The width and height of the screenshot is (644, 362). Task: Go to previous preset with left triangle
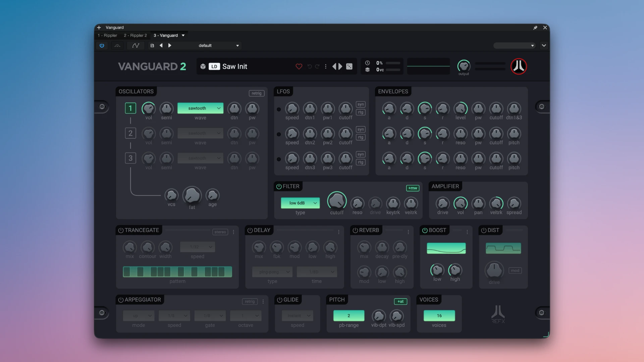pyautogui.click(x=161, y=46)
